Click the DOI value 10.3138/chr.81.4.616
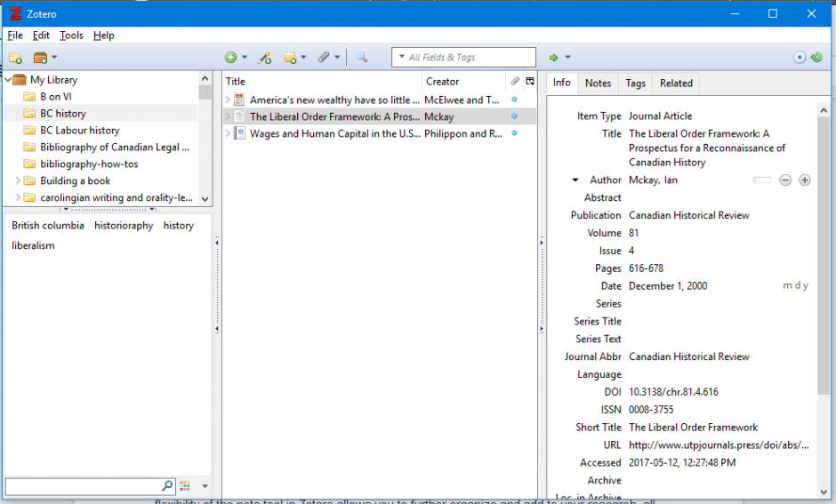 pyautogui.click(x=673, y=392)
